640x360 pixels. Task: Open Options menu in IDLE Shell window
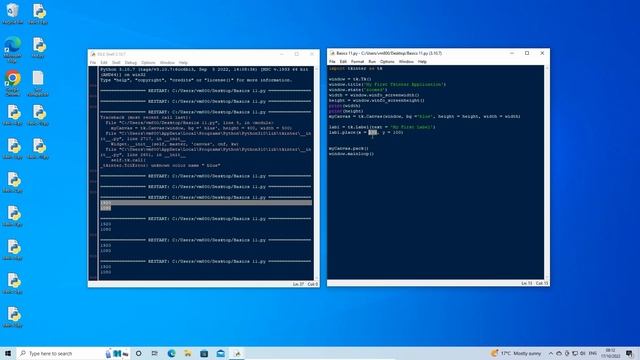coord(148,63)
